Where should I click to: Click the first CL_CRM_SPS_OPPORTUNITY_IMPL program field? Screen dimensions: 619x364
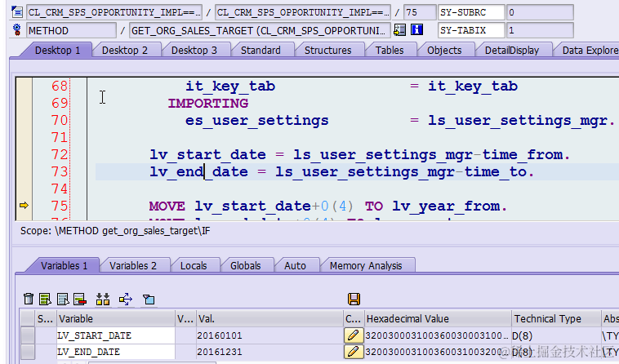click(114, 12)
